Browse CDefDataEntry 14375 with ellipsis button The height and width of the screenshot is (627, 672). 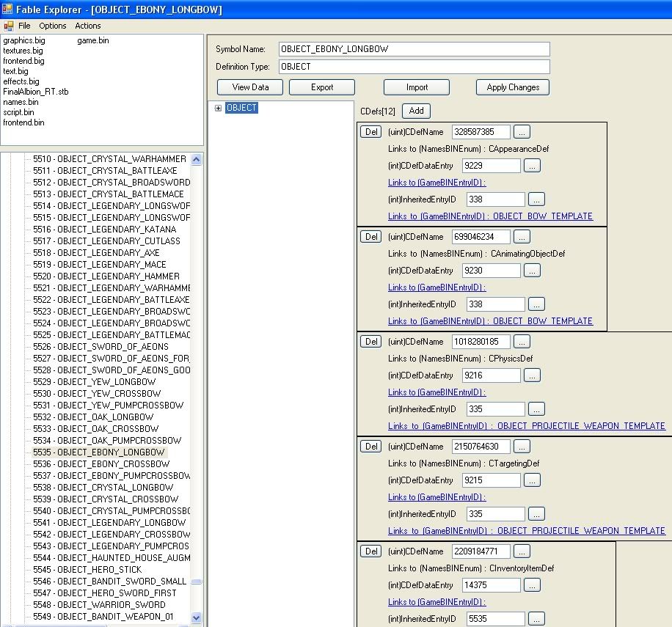[532, 585]
